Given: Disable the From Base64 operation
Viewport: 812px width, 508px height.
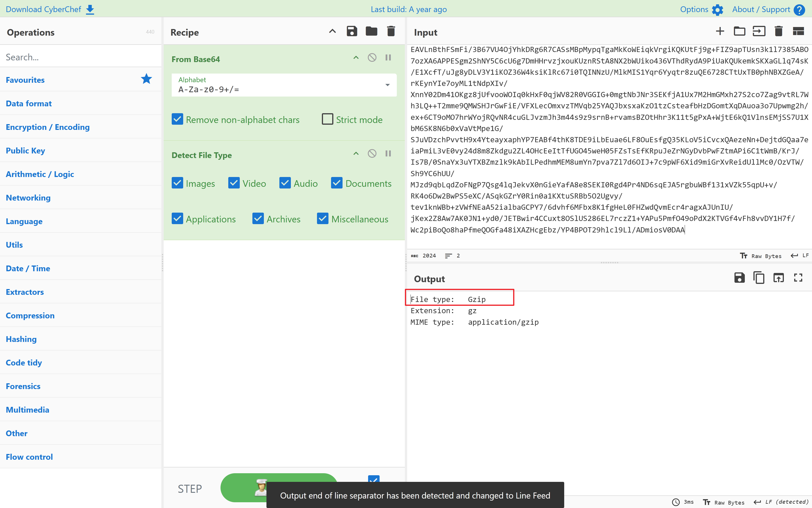Looking at the screenshot, I should (372, 58).
